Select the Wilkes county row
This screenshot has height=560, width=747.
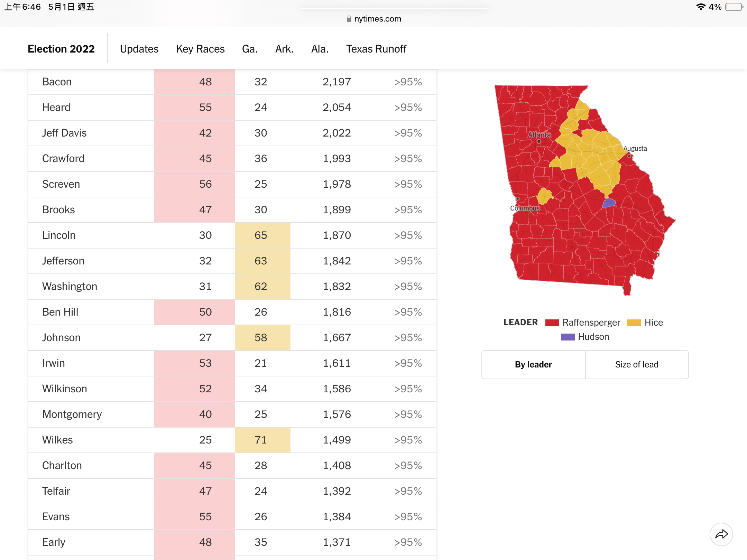click(232, 440)
